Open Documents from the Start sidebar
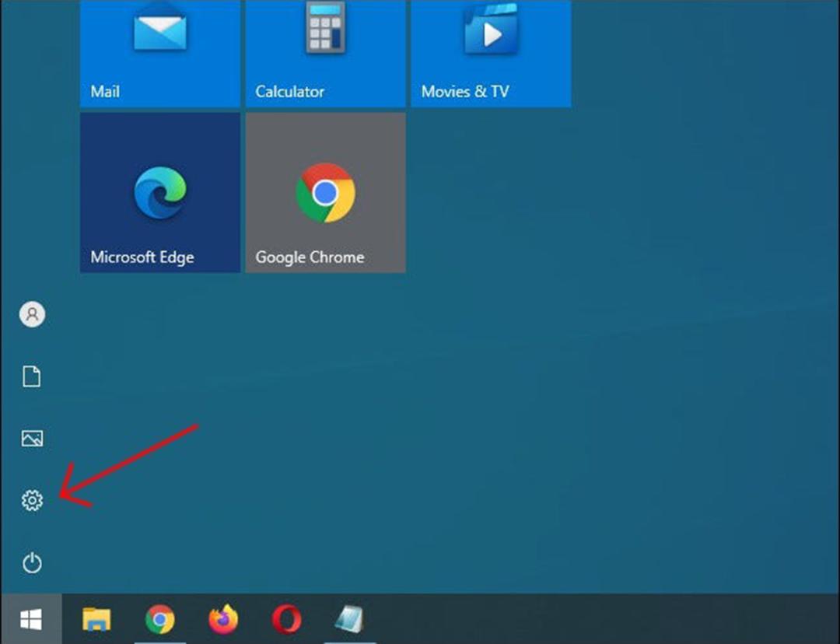This screenshot has height=644, width=840. click(32, 376)
